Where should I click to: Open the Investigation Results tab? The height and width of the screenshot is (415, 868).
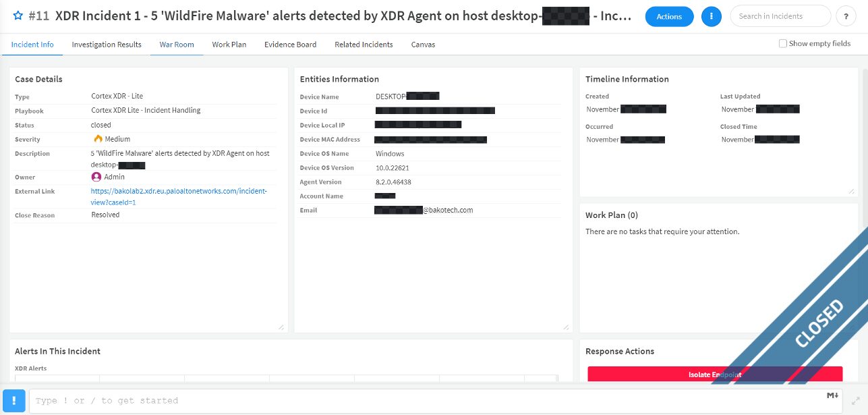point(107,45)
